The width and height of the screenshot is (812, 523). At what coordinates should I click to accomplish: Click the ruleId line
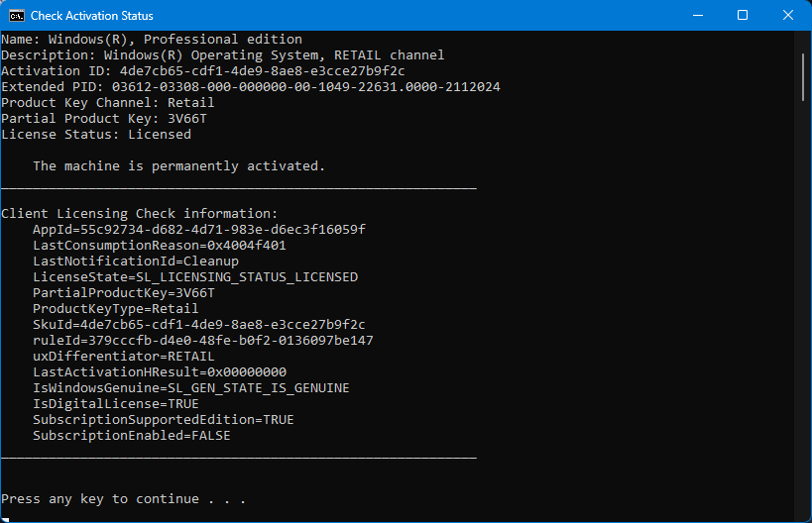(203, 341)
